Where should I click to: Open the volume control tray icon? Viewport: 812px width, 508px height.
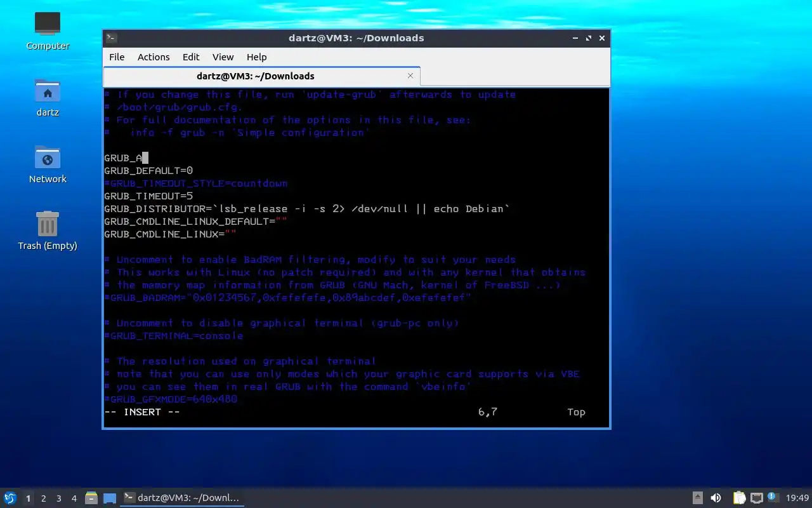coord(716,498)
